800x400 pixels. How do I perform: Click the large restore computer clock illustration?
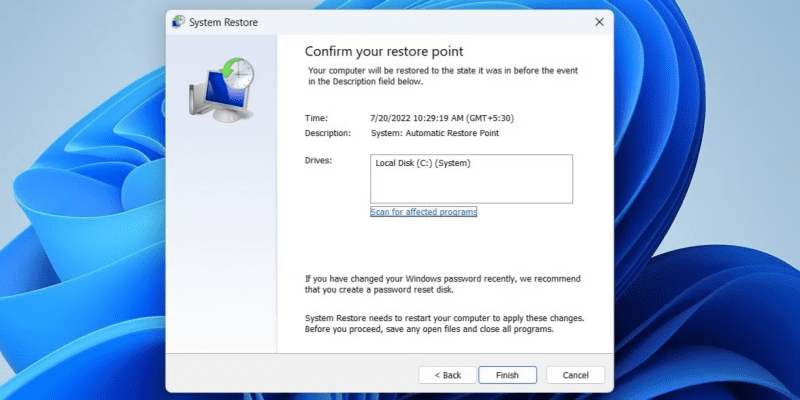(222, 89)
